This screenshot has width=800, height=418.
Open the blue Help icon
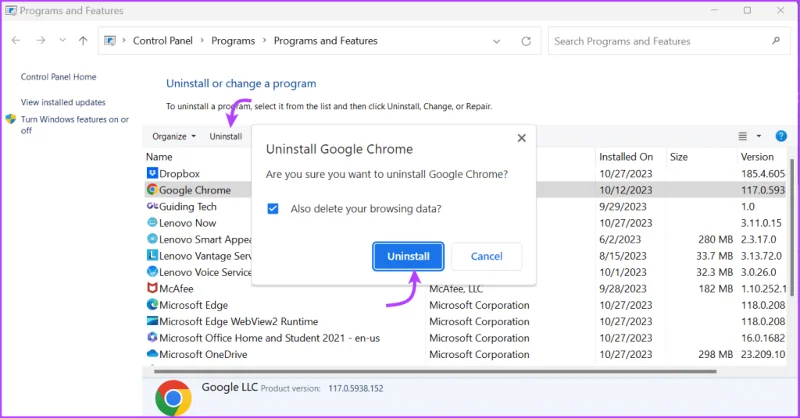pos(781,136)
